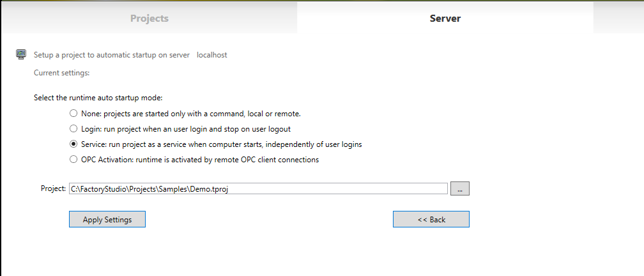Enable the OPC Activation radio button
The image size is (644, 276).
click(x=73, y=160)
